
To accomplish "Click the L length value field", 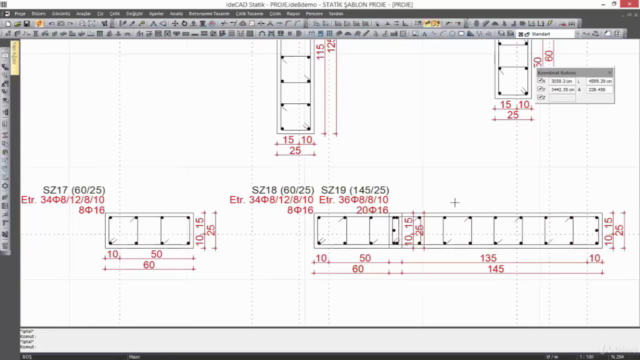I will 600,81.
